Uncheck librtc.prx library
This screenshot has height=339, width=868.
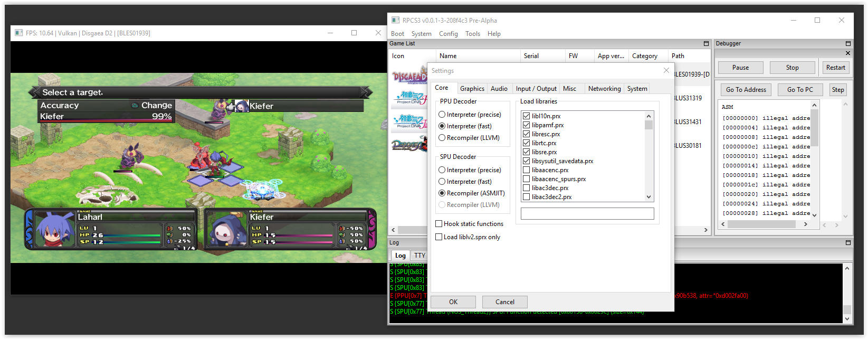[526, 143]
